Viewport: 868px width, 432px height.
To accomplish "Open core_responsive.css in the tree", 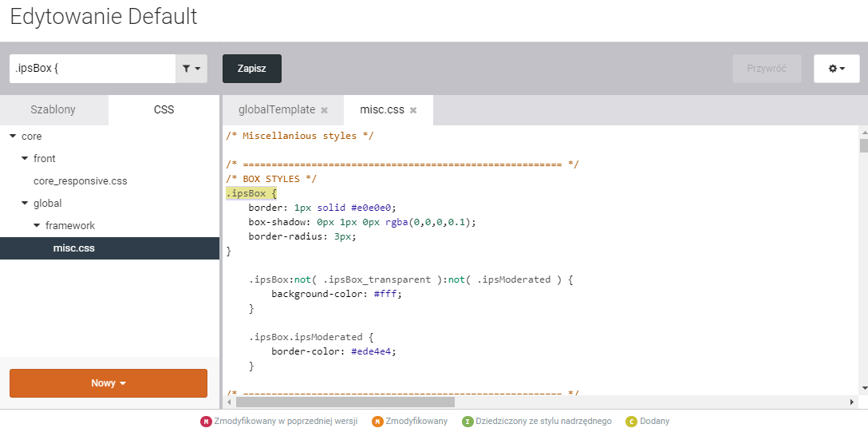I will pyautogui.click(x=80, y=181).
